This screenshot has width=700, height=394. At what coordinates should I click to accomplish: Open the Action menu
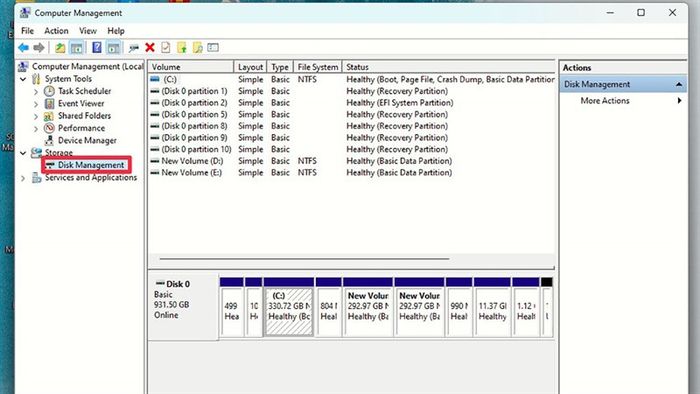click(56, 31)
